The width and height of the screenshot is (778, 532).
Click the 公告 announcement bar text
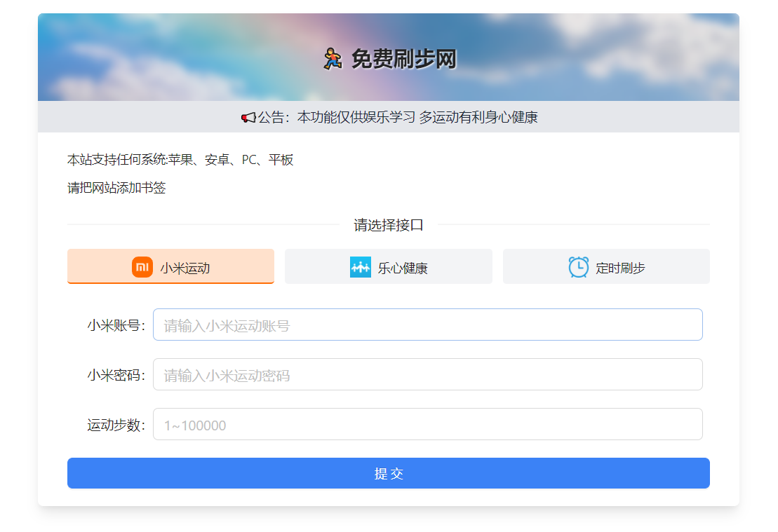[397, 118]
